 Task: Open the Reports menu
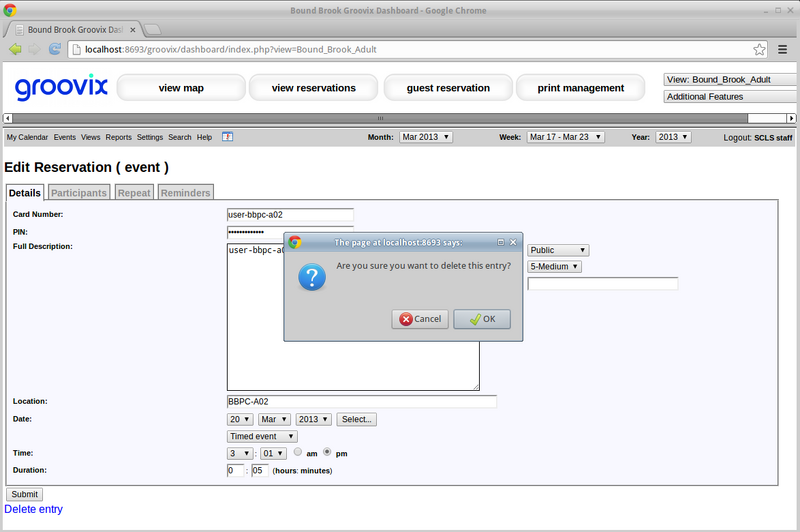point(118,137)
